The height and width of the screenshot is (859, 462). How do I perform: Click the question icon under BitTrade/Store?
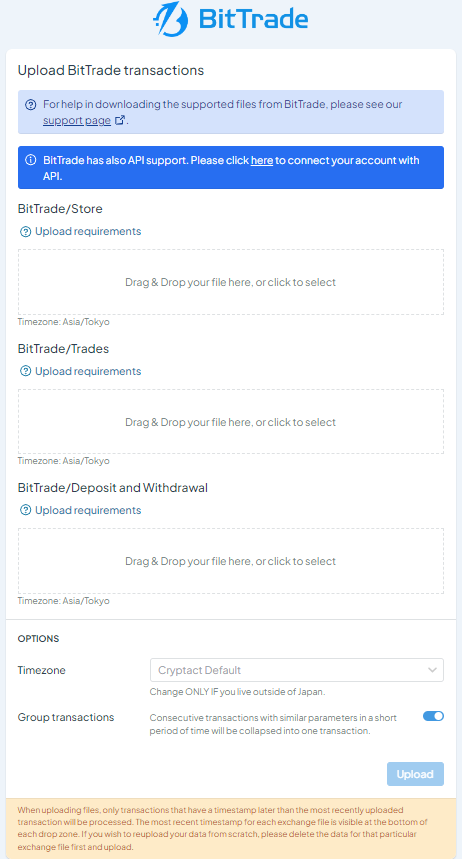point(25,232)
